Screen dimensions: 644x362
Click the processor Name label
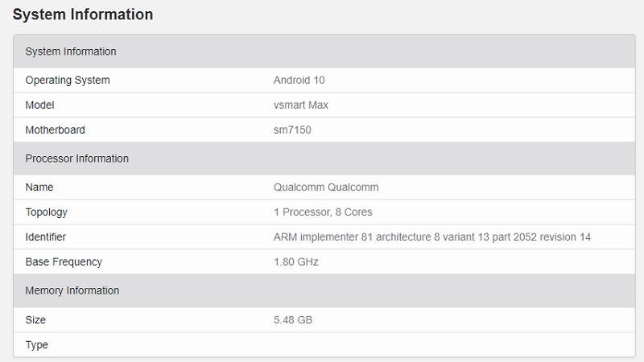click(x=39, y=187)
